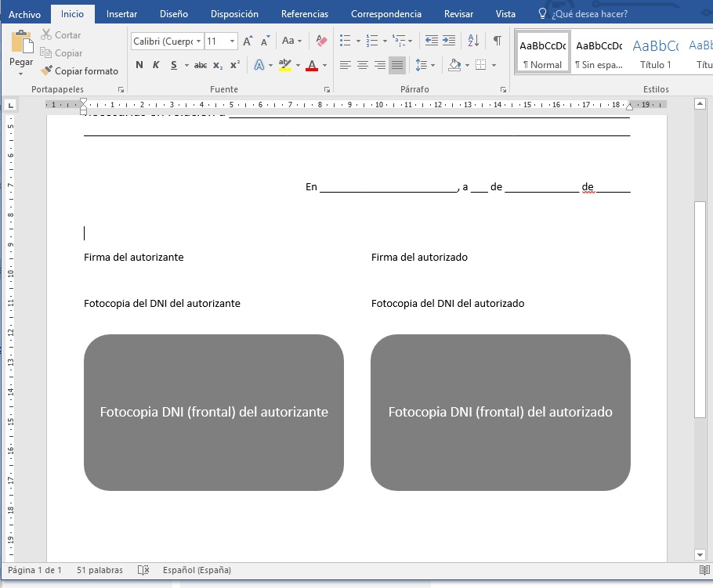Expand the underline style dropdown arrow

[x=186, y=66]
